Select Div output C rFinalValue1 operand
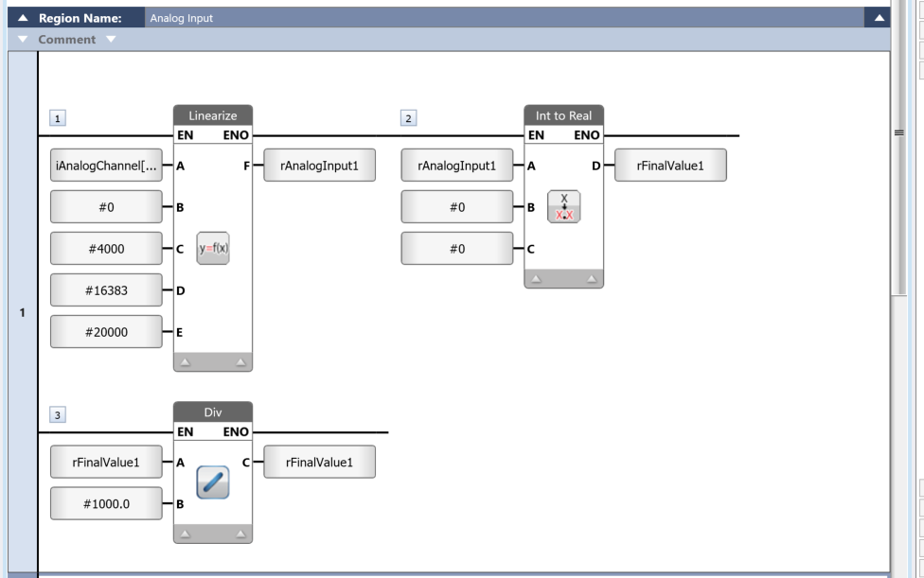 pos(319,462)
